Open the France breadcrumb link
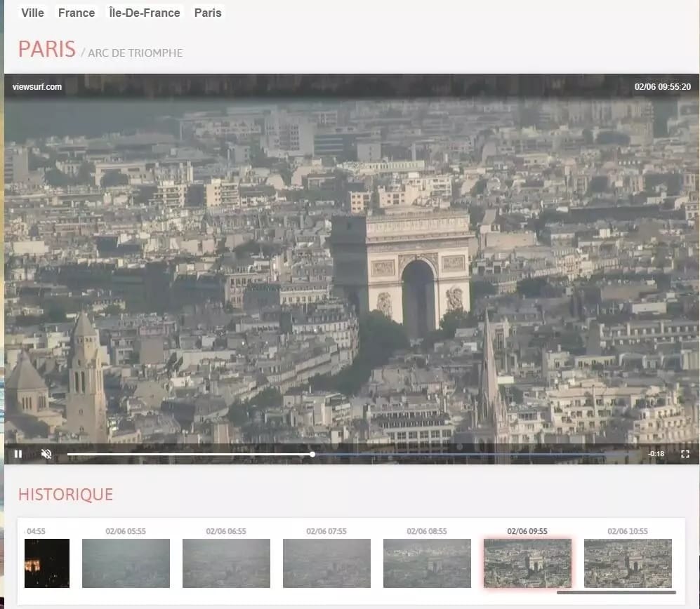This screenshot has width=700, height=609. coord(77,13)
